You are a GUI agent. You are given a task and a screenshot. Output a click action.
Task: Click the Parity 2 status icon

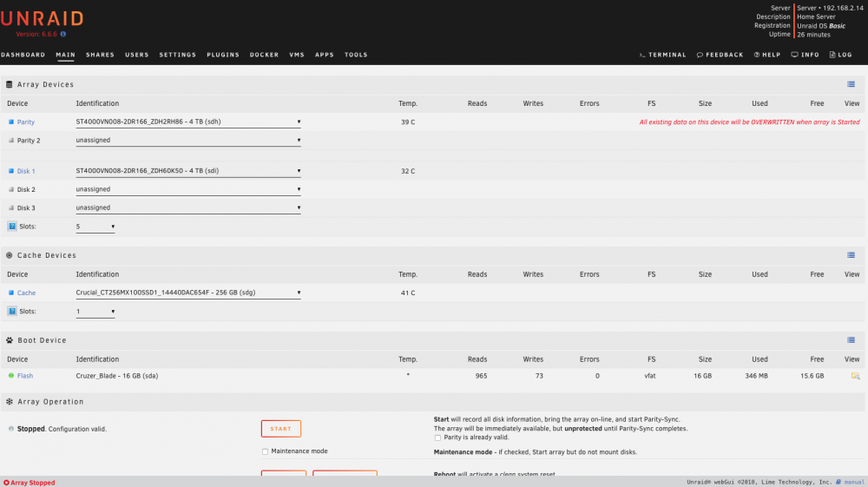click(x=11, y=141)
